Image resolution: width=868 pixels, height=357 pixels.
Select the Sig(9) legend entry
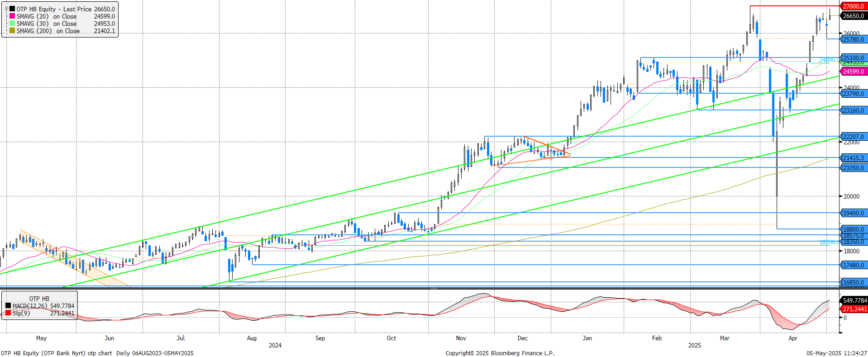click(x=40, y=313)
